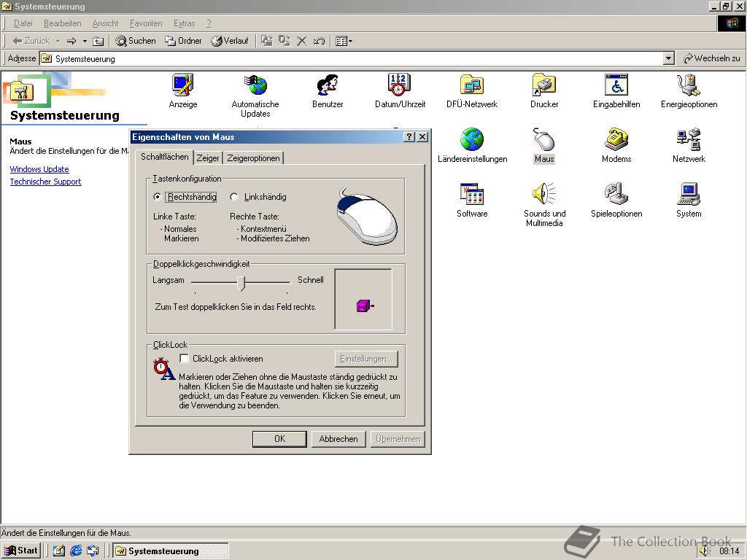This screenshot has height=560, width=747.
Task: Expand the Adresse bar dropdown
Action: click(x=669, y=58)
